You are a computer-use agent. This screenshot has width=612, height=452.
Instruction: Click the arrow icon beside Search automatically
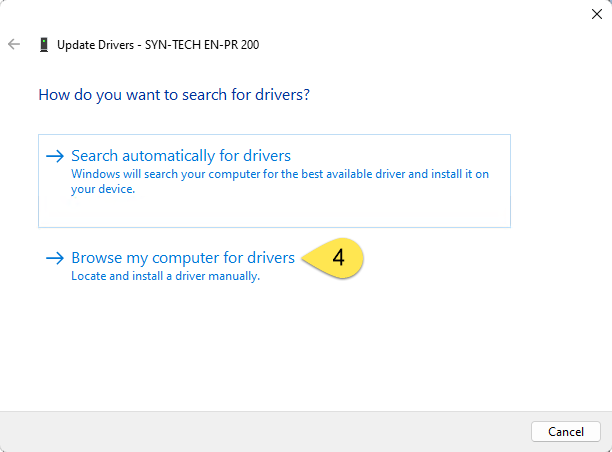click(x=55, y=156)
